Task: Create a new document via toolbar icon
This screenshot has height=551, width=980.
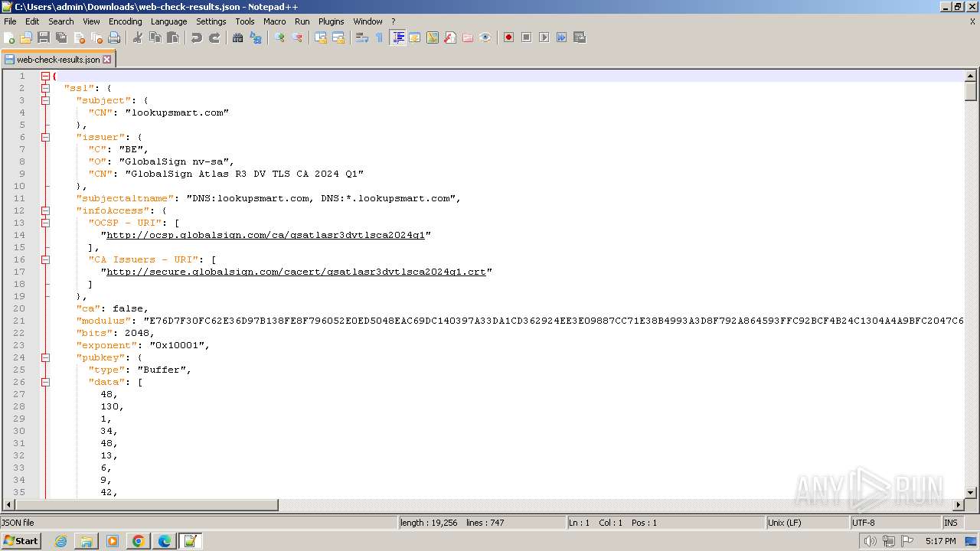Action: tap(9, 37)
